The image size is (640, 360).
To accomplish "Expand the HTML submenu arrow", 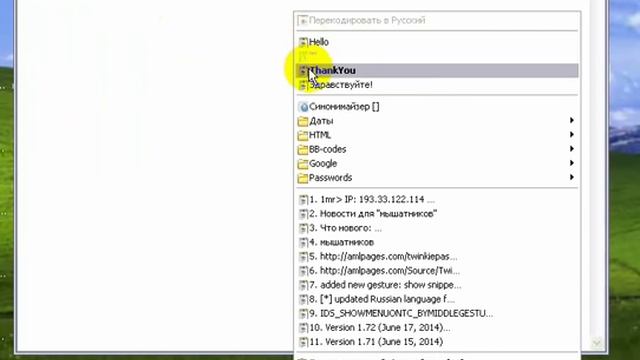I will click(572, 135).
